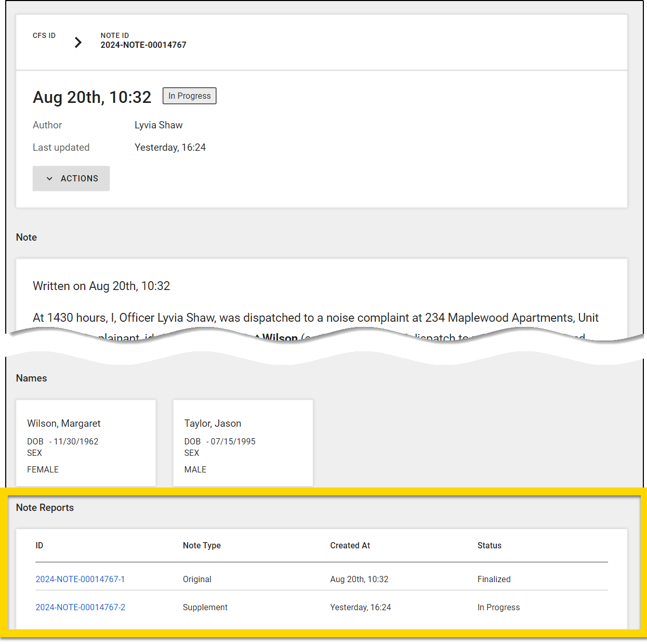Click the Yesterday, 16:24 cell in reports table

coord(360,607)
